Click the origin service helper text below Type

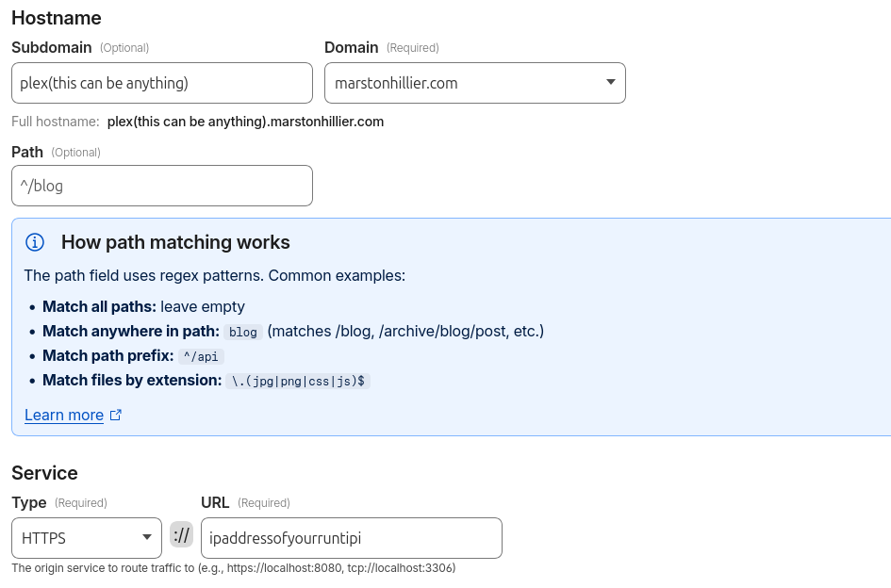tap(234, 568)
